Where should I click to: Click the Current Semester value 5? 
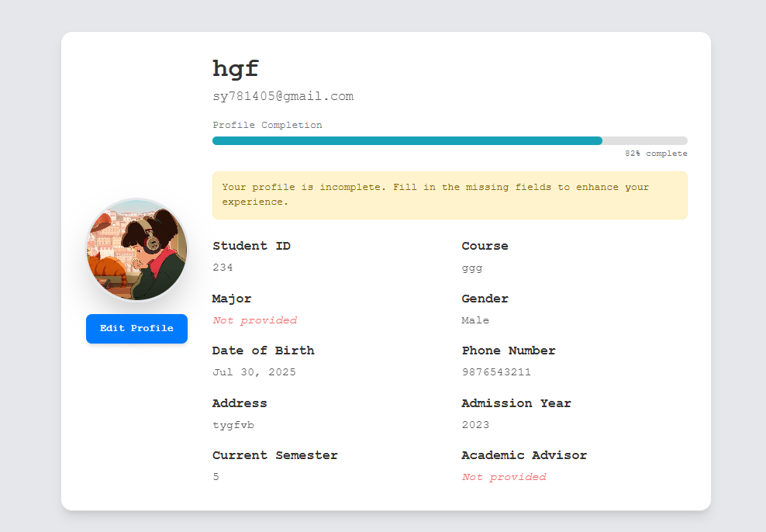(x=216, y=477)
